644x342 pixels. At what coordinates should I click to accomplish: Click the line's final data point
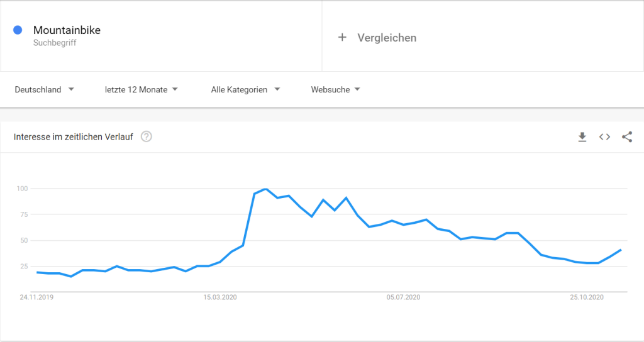[x=621, y=250]
